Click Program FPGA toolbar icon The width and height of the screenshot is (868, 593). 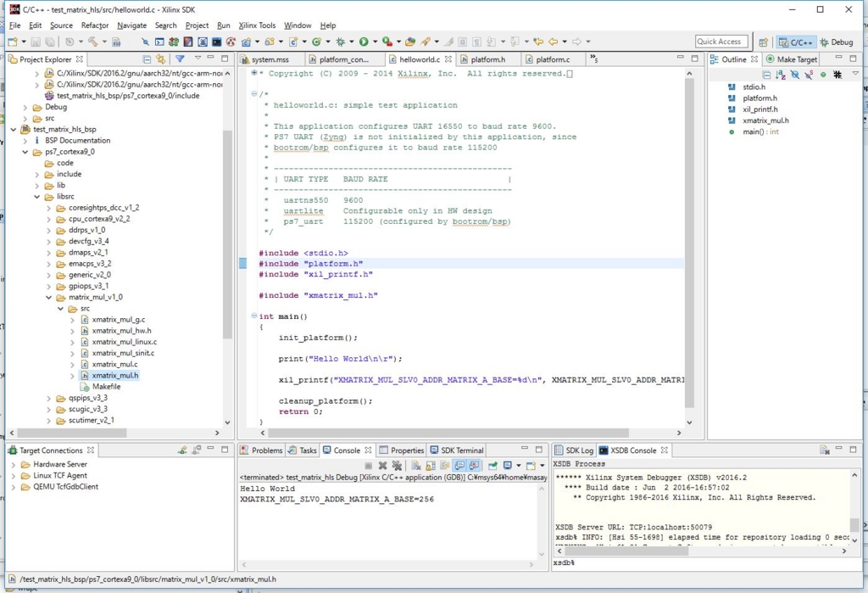[x=173, y=42]
